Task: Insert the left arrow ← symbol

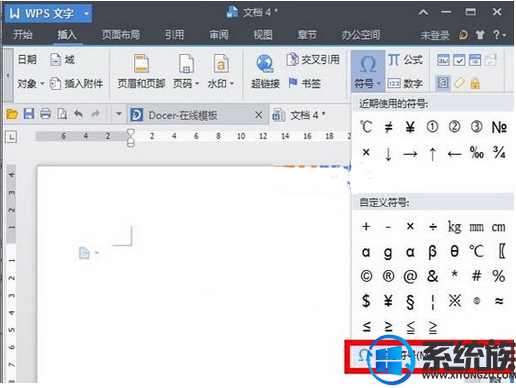Action: 454,154
